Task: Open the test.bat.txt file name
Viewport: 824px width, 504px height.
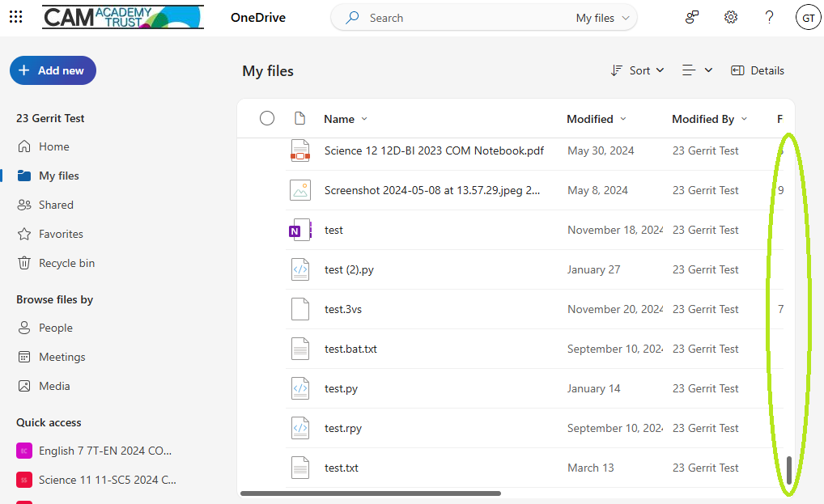Action: pyautogui.click(x=350, y=349)
